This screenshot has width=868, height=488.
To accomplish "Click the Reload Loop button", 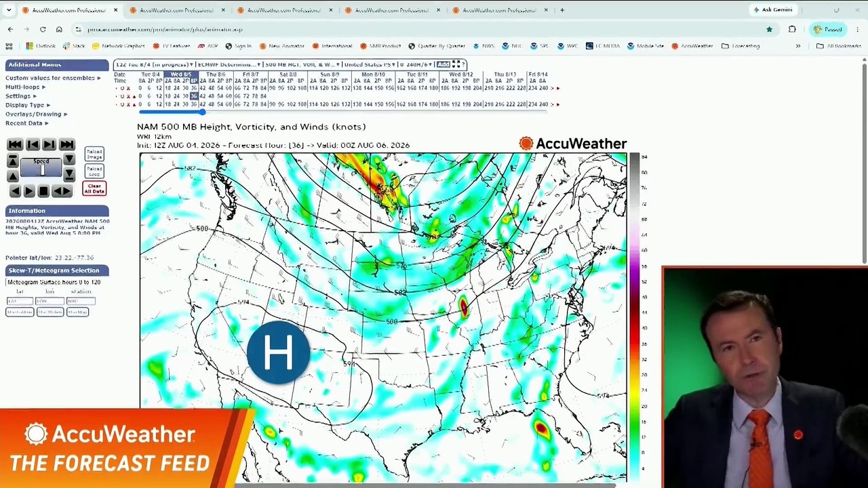I will pyautogui.click(x=94, y=171).
